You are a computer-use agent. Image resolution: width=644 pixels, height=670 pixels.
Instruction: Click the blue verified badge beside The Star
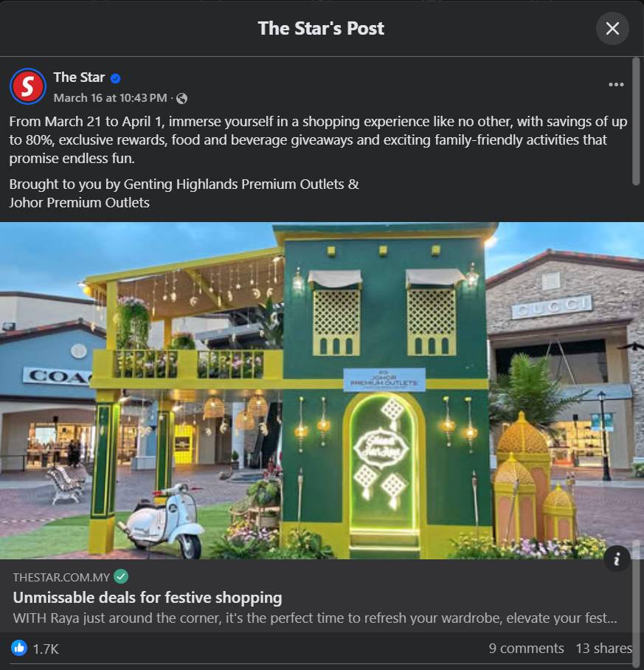coord(115,78)
